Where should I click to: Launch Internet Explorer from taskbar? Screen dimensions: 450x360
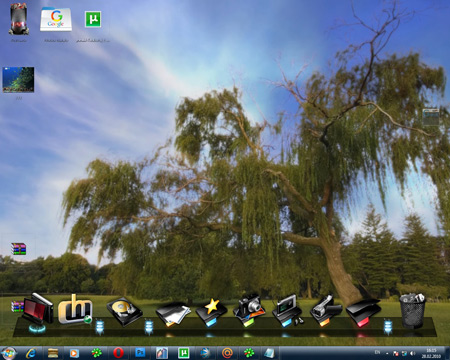[32, 353]
